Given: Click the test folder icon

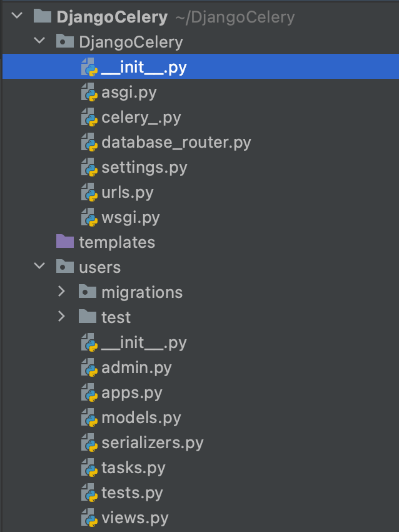Looking at the screenshot, I should click(x=87, y=317).
